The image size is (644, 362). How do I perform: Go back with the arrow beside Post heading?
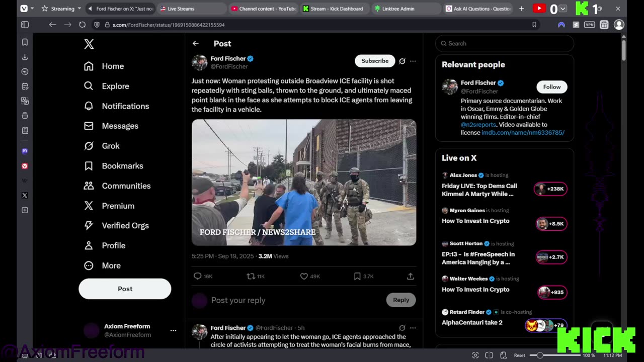[x=196, y=44]
